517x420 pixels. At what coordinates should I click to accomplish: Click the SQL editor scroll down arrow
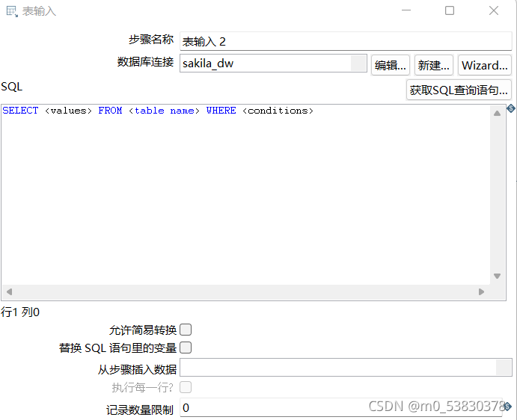[x=498, y=276]
